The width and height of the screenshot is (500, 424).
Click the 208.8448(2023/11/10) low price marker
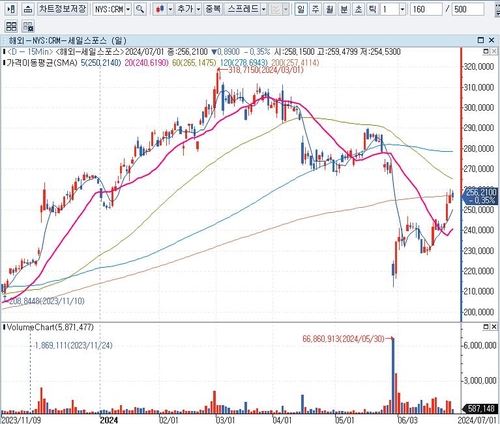[47, 301]
